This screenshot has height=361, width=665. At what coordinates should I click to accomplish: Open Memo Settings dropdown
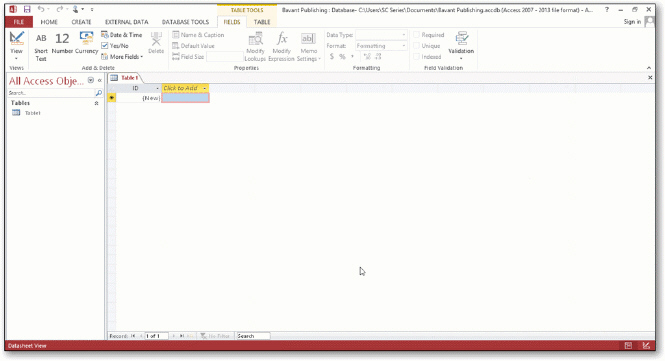click(x=309, y=46)
